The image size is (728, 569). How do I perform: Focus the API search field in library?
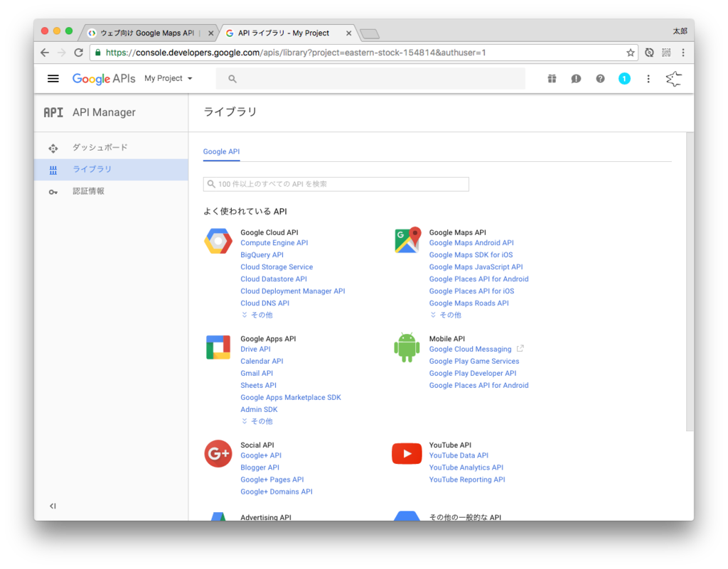(336, 184)
